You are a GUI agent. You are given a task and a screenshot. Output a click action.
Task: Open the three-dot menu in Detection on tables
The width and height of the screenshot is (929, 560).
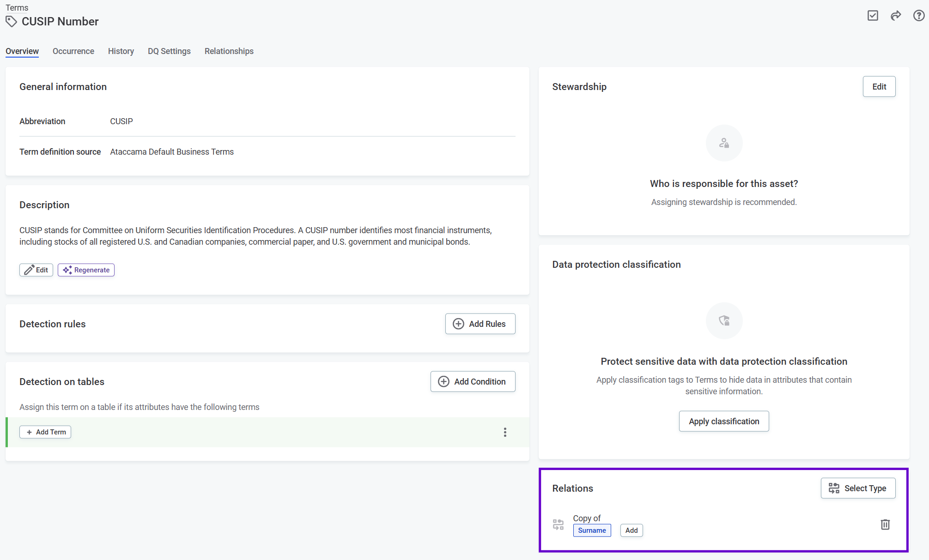(505, 432)
